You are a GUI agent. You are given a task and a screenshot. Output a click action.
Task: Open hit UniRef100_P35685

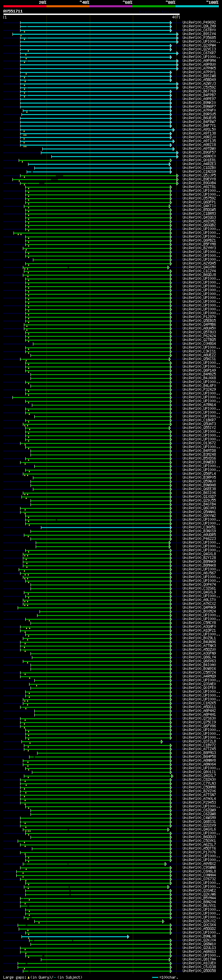coord(199,38)
